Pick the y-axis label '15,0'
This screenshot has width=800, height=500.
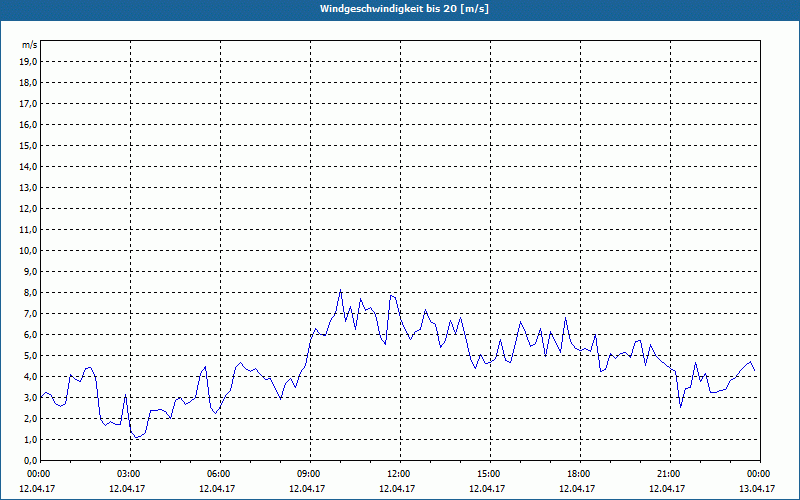29,145
